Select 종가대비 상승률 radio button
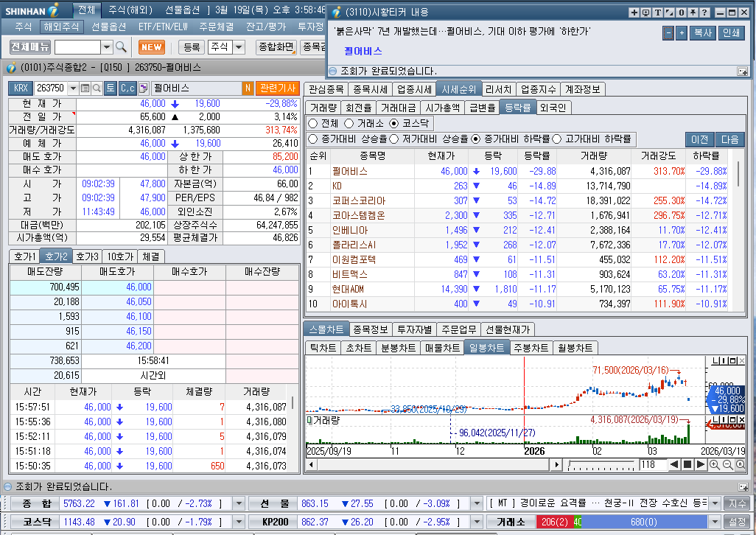This screenshot has height=535, width=756. (313, 139)
